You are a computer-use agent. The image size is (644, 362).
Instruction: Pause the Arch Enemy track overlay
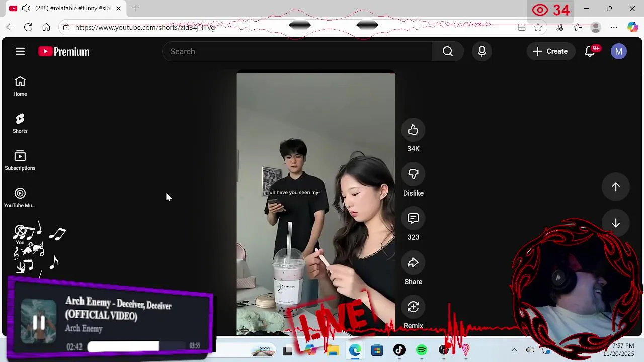tap(39, 323)
